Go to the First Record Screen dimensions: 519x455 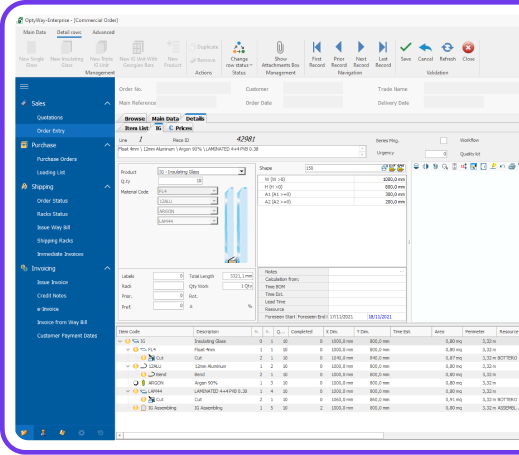(x=317, y=47)
